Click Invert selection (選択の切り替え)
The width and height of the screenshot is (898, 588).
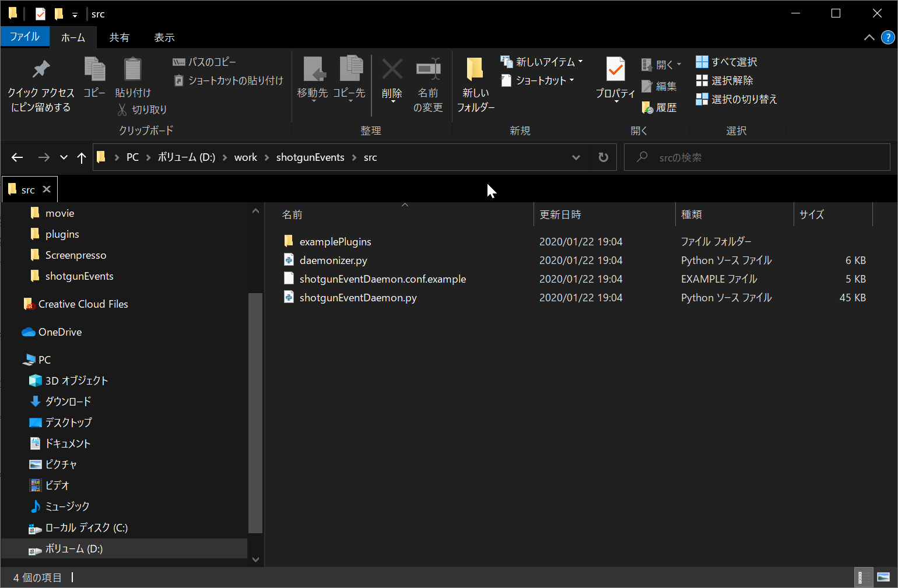[x=736, y=99]
